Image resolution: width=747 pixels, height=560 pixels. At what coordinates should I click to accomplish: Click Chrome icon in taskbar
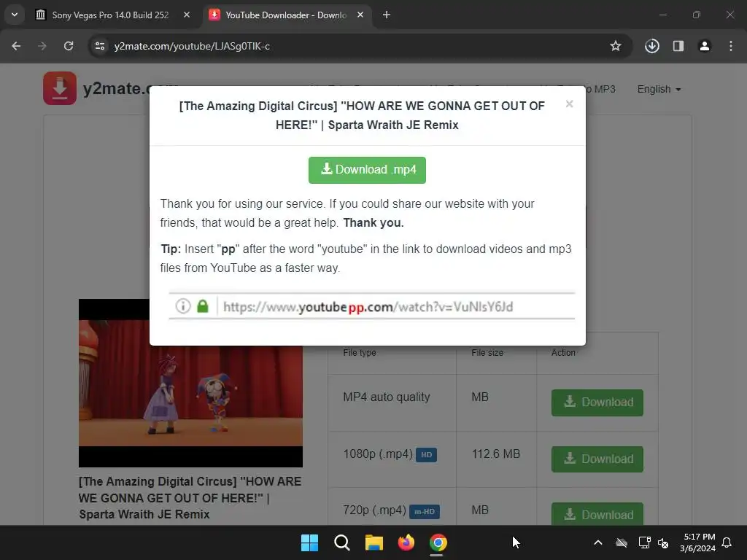tap(438, 542)
